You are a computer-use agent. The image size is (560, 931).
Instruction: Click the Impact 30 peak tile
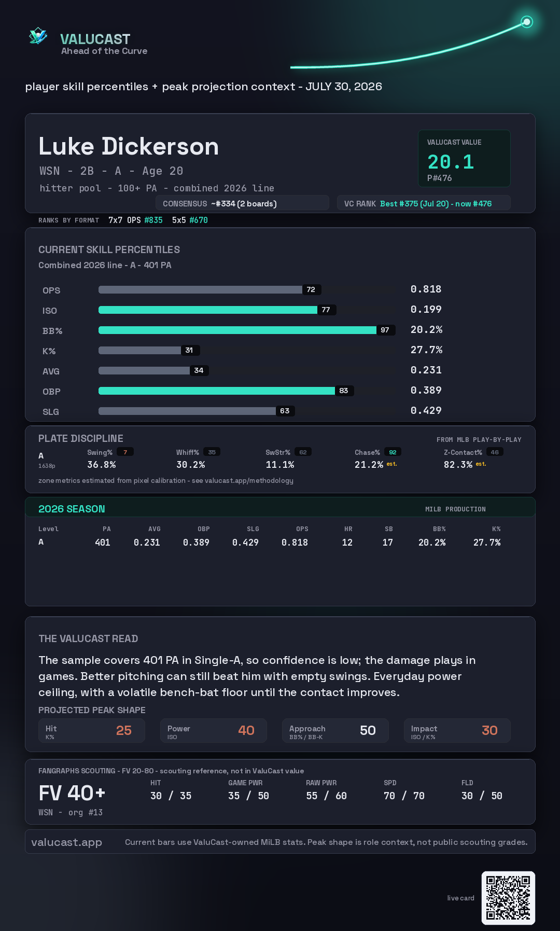457,730
